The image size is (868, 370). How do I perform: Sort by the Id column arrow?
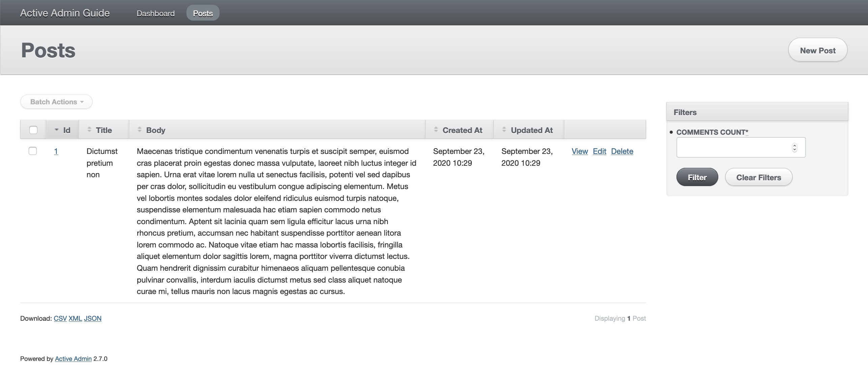click(57, 130)
